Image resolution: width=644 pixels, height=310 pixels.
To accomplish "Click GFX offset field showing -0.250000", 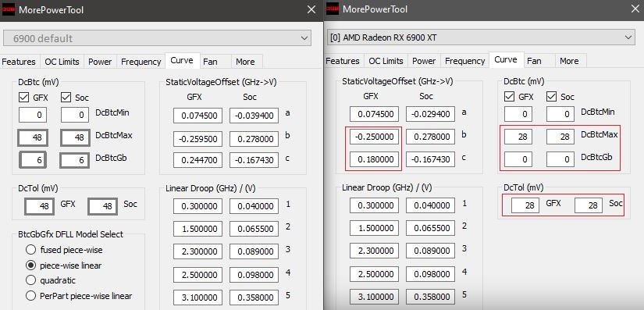I will tap(374, 137).
